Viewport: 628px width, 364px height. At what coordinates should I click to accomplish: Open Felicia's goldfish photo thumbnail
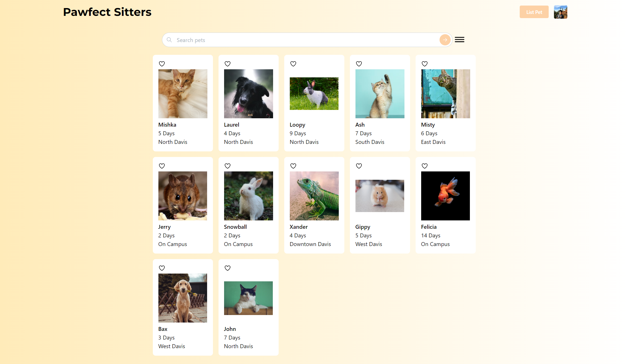pyautogui.click(x=445, y=196)
